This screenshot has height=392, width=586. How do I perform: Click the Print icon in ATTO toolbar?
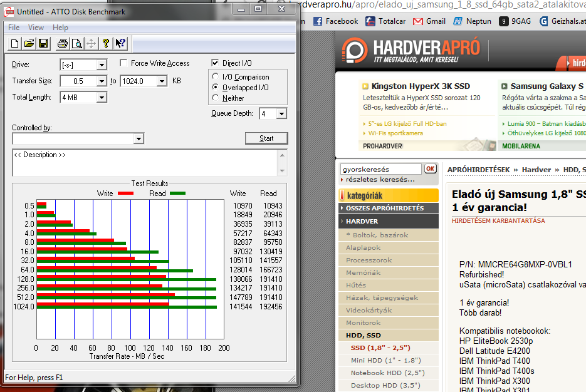click(x=63, y=44)
